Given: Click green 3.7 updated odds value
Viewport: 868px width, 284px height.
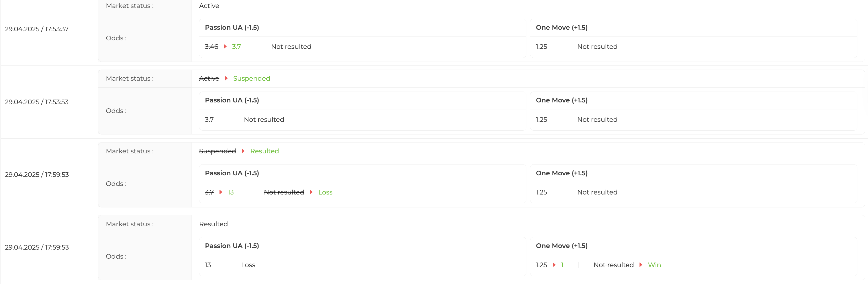Looking at the screenshot, I should tap(236, 47).
